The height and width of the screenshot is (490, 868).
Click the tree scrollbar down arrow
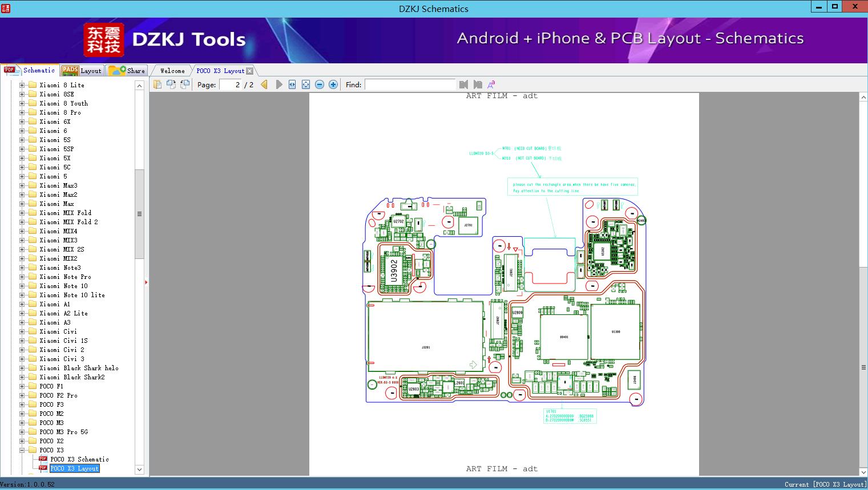(139, 470)
